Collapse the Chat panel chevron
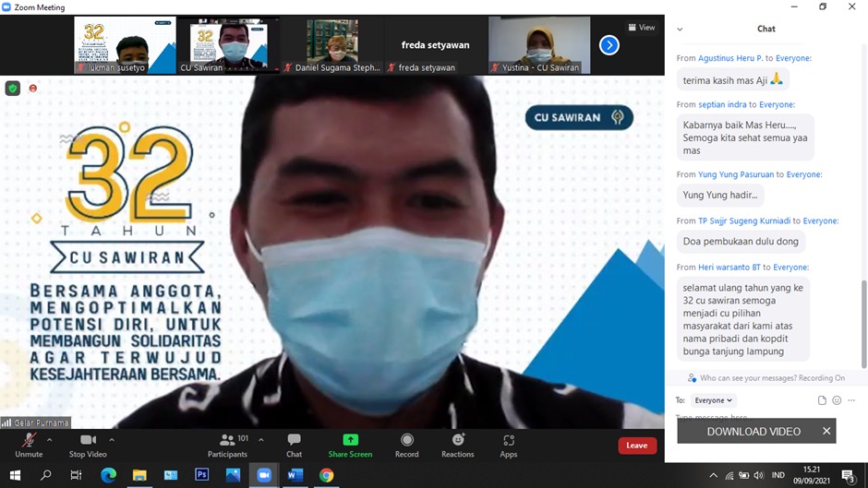868x488 pixels. click(x=680, y=30)
